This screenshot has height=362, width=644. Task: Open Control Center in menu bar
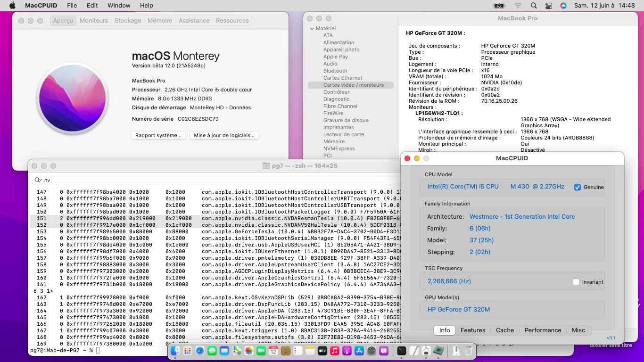point(548,6)
